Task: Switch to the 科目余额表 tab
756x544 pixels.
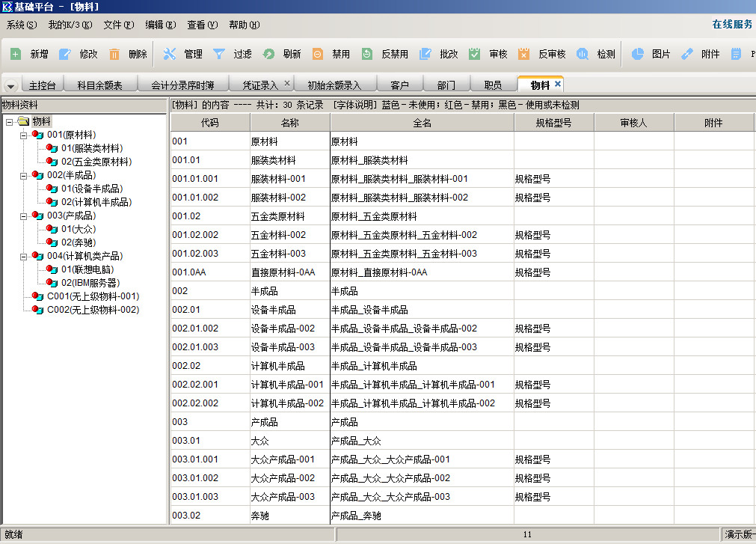Action: 99,85
